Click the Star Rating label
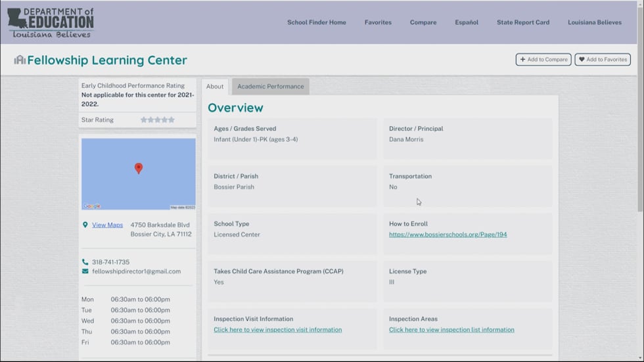Viewport: 644px width, 362px height. coord(97,120)
